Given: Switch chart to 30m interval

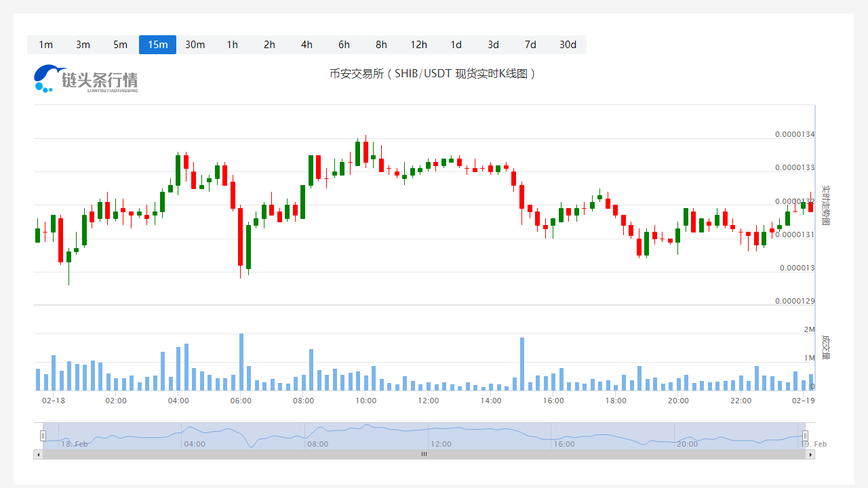Looking at the screenshot, I should pyautogui.click(x=195, y=45).
